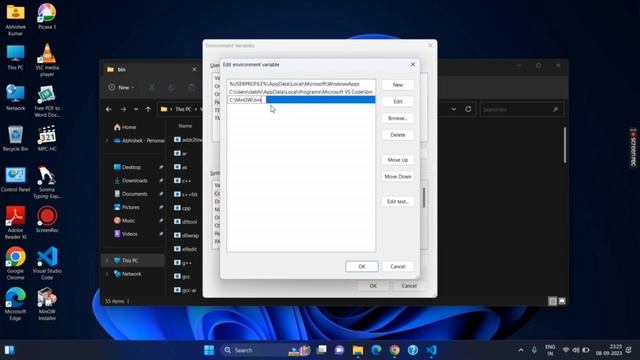Open MPC-HC desktop icon
The width and height of the screenshot is (640, 360).
coord(47,139)
